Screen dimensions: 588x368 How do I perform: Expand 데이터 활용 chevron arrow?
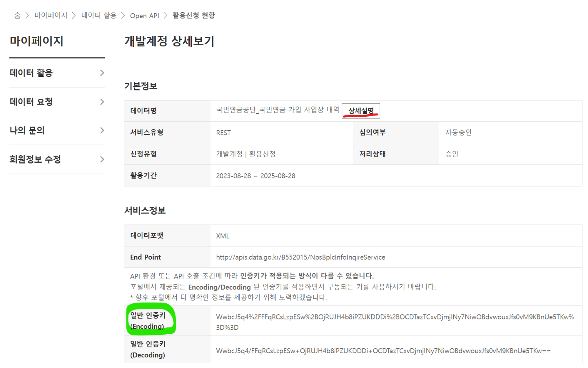click(x=102, y=73)
